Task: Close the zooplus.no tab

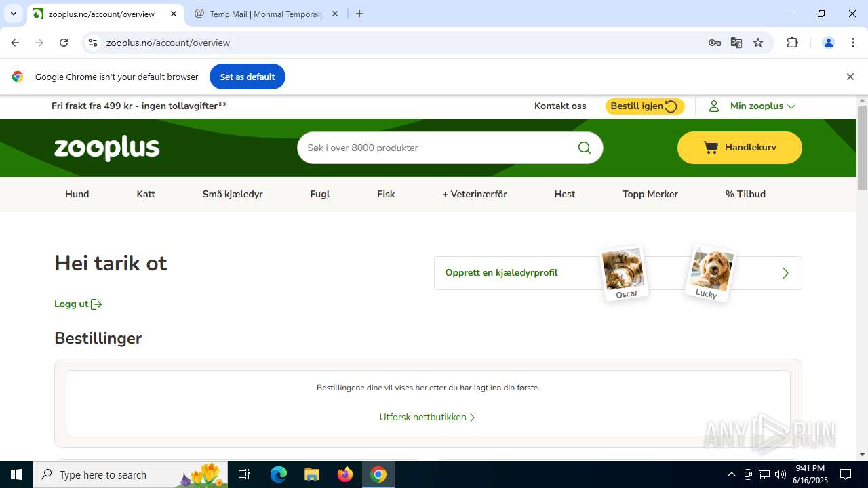Action: tap(174, 14)
